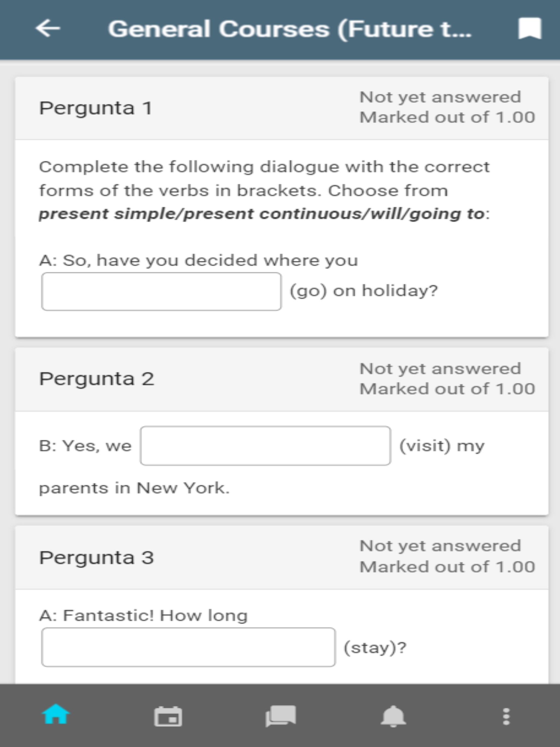Toggle the bookmark icon in the header
This screenshot has width=560, height=747.
pos(530,29)
